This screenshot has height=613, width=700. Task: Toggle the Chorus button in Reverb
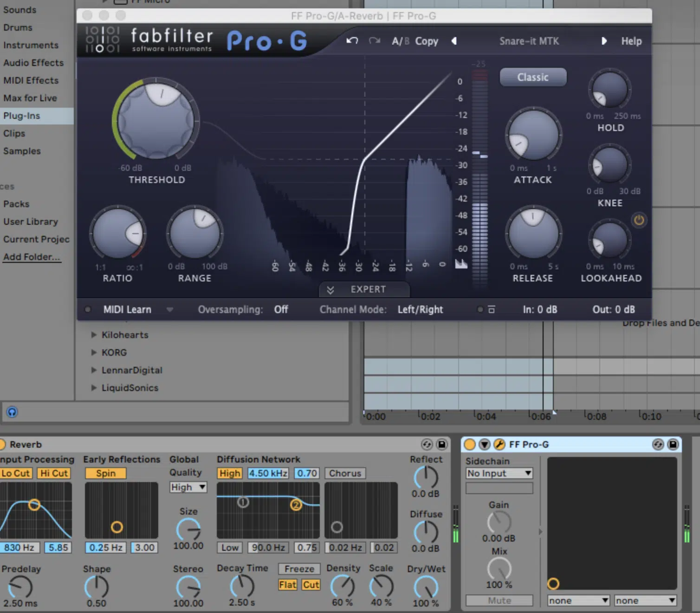coord(345,473)
